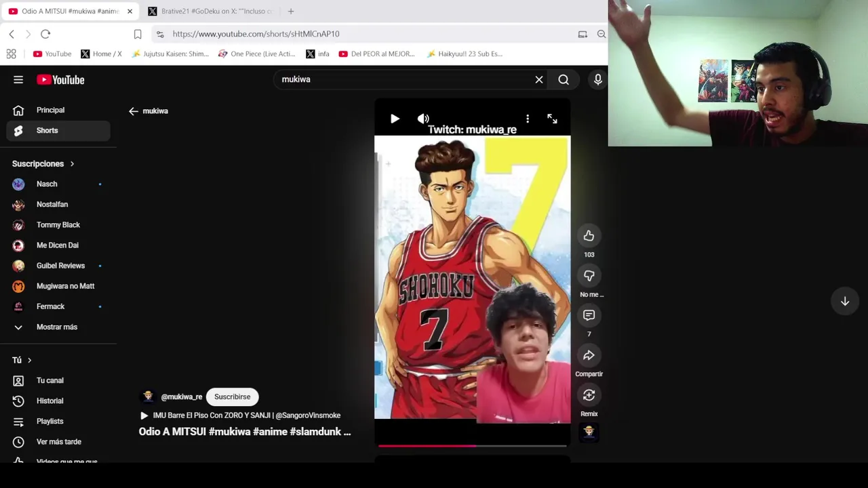Open the Jujutsu Kaisen bookmark
The image size is (868, 488).
(170, 54)
